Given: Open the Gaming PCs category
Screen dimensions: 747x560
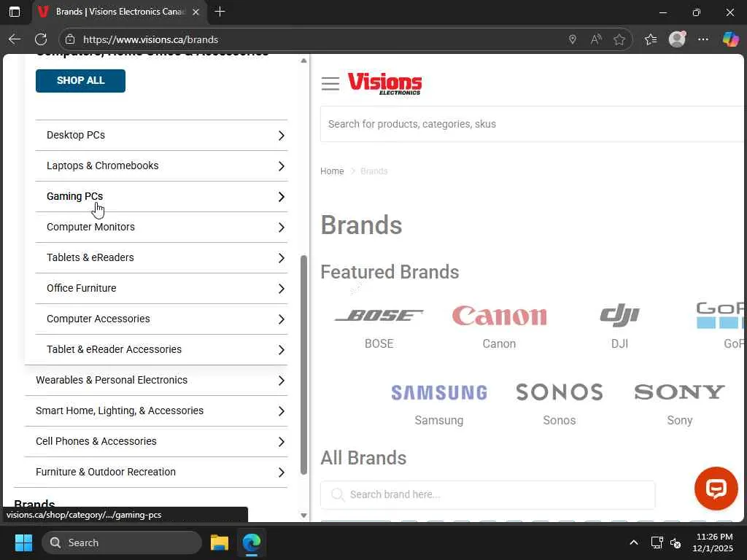Looking at the screenshot, I should pyautogui.click(x=75, y=196).
